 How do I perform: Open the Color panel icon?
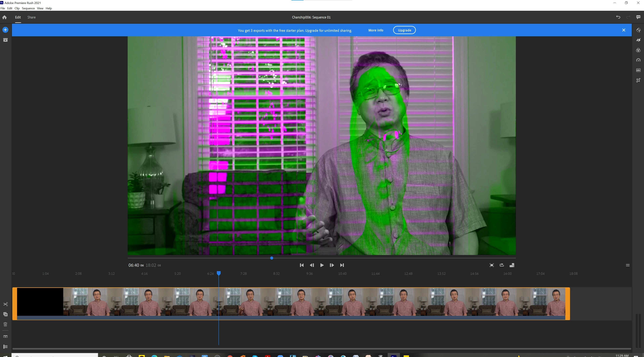point(638,50)
